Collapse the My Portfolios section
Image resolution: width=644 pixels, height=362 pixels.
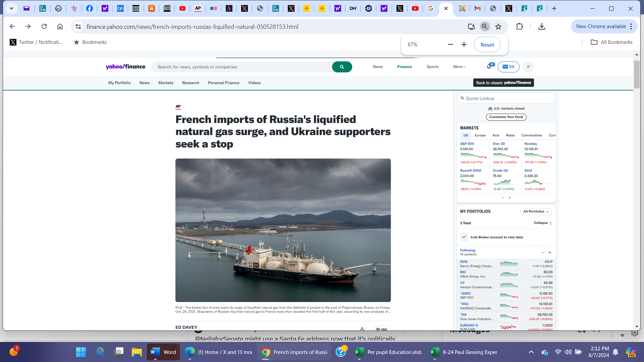[542, 223]
